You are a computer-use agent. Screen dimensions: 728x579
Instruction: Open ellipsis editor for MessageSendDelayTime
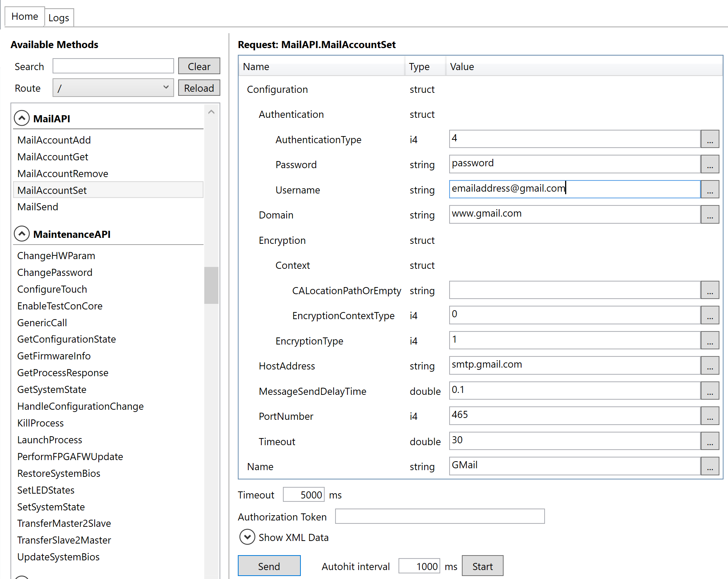(x=709, y=391)
